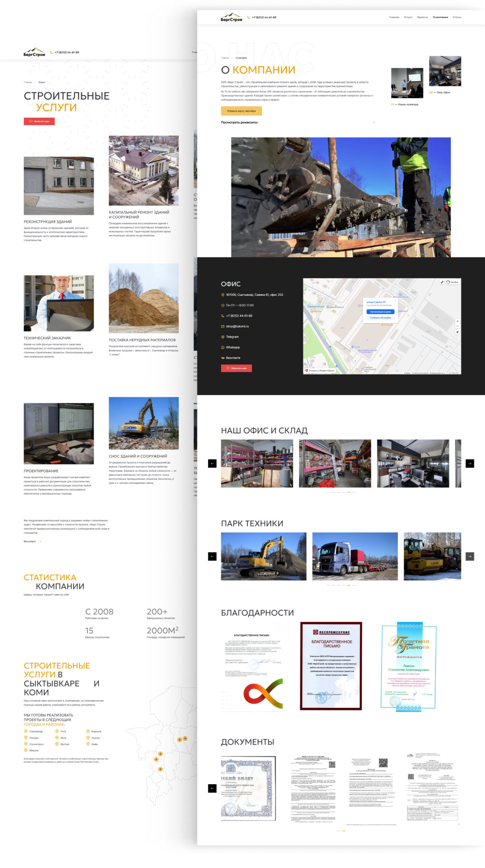This screenshot has width=485, height=868.
Task: Click the pin icon beside Вуктыл
Action: [x=57, y=744]
